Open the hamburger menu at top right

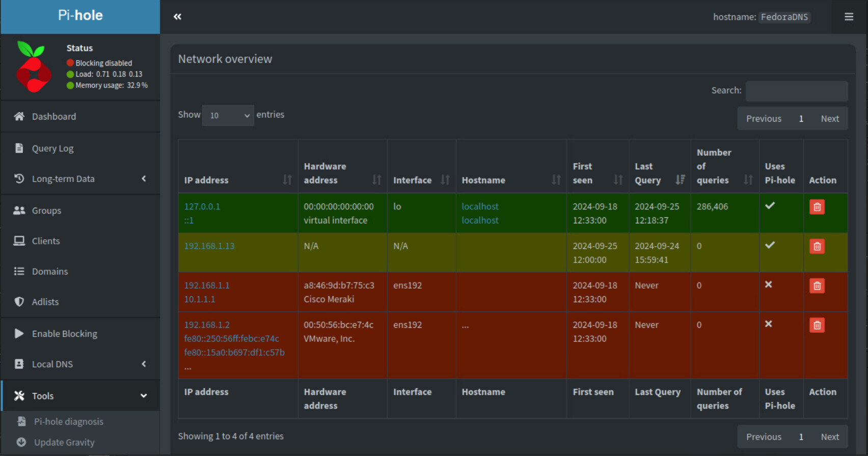pos(849,17)
